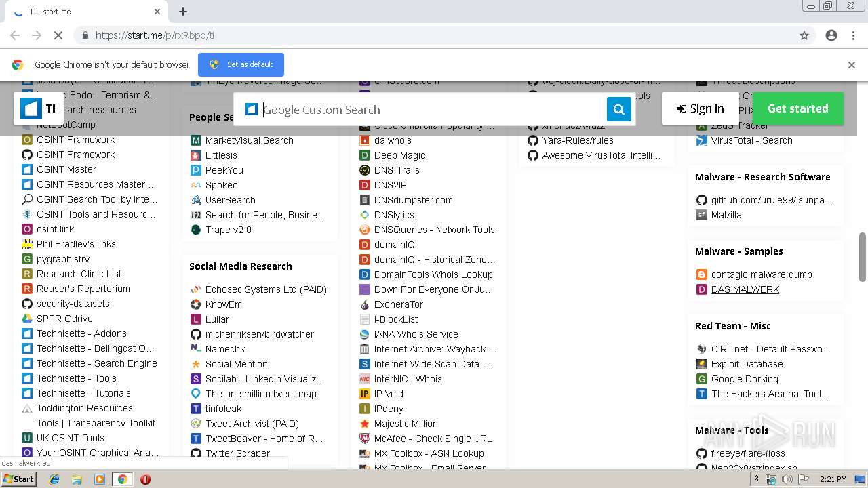Image resolution: width=868 pixels, height=488 pixels.
Task: Open the OSINT Master link
Action: coord(66,169)
